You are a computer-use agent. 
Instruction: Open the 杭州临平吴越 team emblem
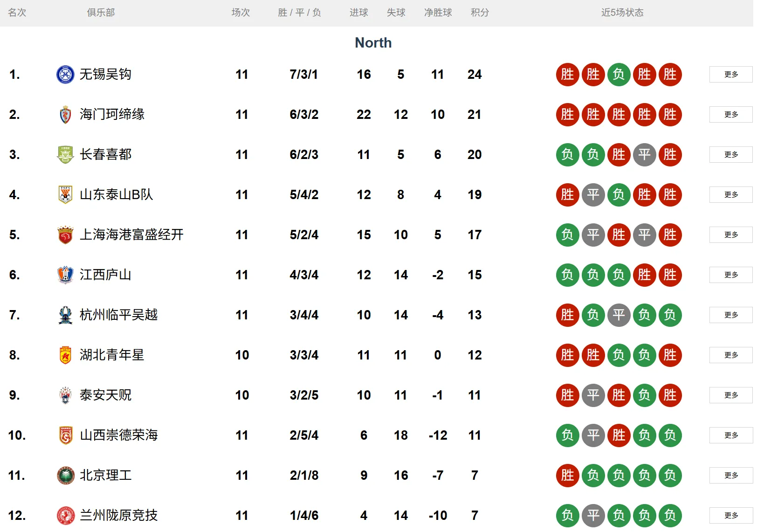[x=65, y=315]
